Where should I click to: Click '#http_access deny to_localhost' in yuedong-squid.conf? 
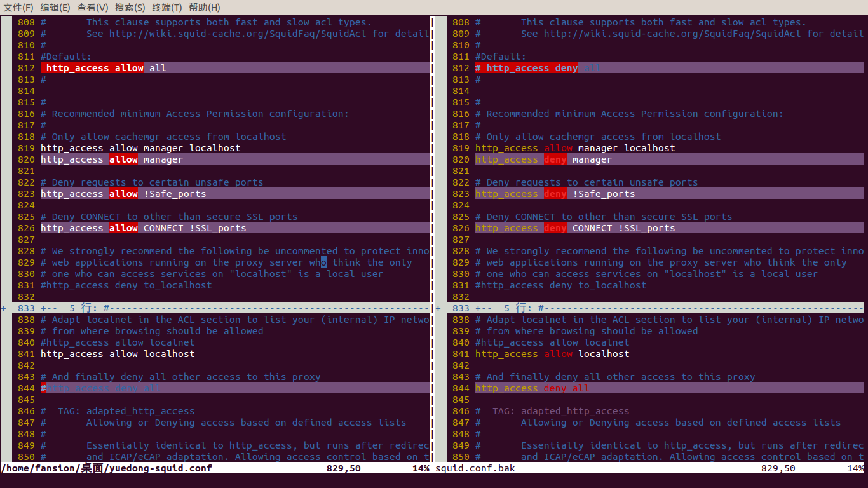pyautogui.click(x=126, y=285)
